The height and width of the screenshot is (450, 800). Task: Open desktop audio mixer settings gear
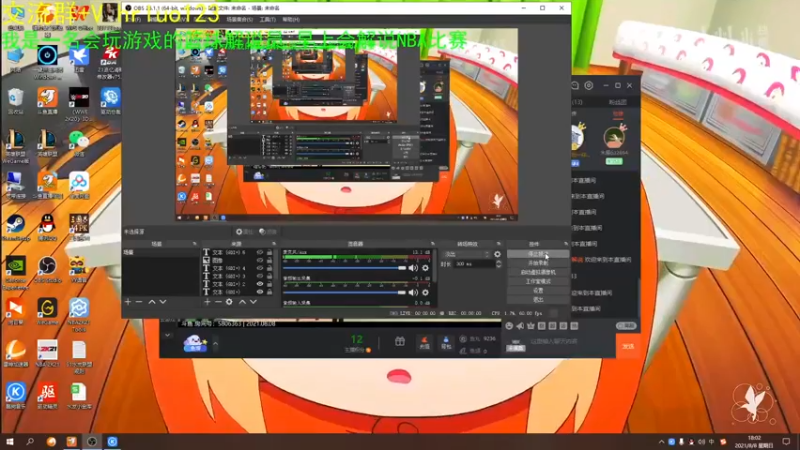click(x=425, y=292)
